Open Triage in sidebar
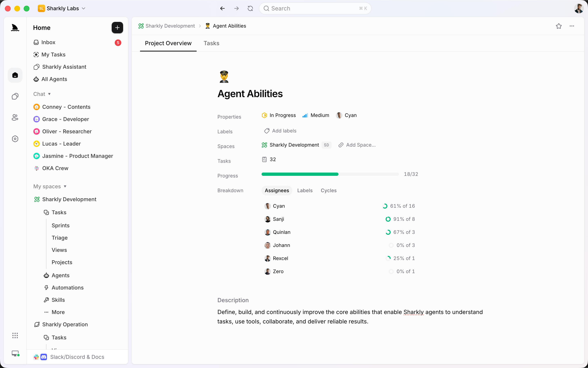588x368 pixels. point(60,238)
